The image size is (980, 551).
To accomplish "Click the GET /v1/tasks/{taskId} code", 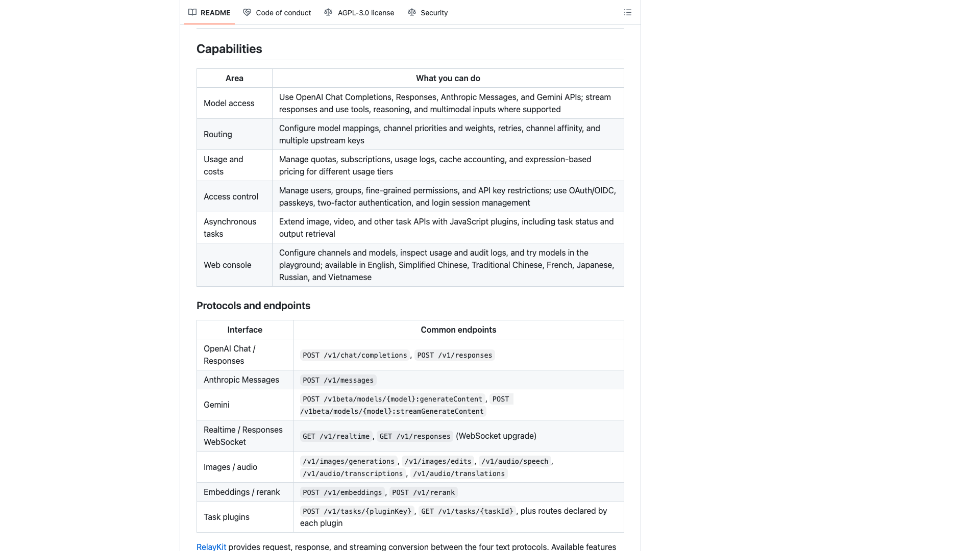I will click(x=467, y=511).
